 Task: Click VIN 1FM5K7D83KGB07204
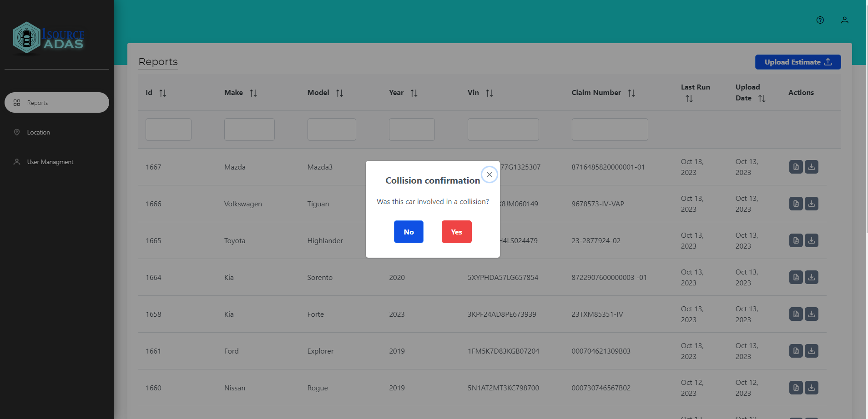pos(503,351)
